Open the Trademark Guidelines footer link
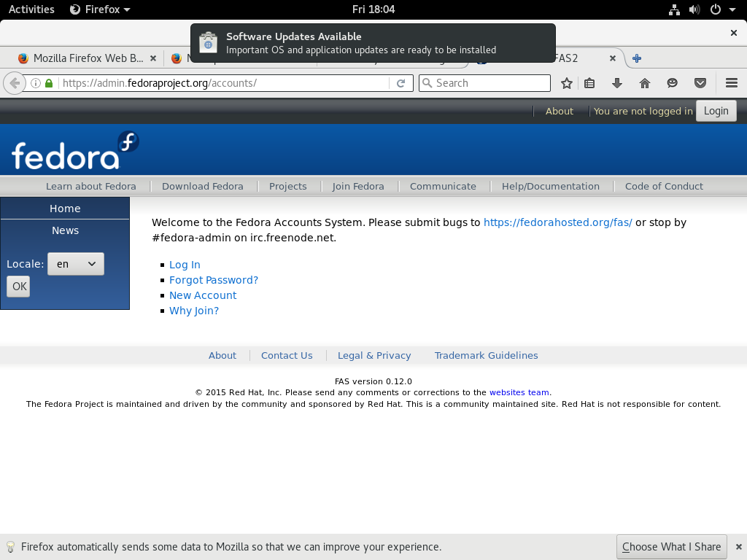Screen dimensions: 747x560 pyautogui.click(x=487, y=355)
